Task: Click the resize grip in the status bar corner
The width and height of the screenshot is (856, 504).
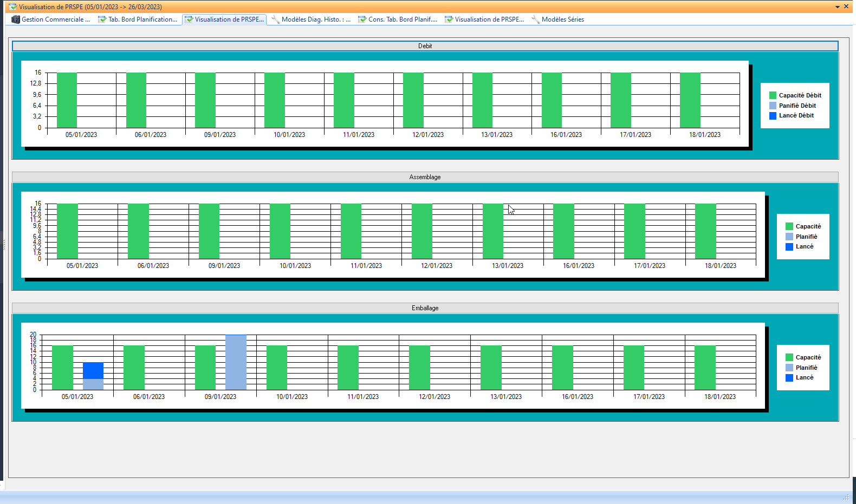Action: point(846,497)
